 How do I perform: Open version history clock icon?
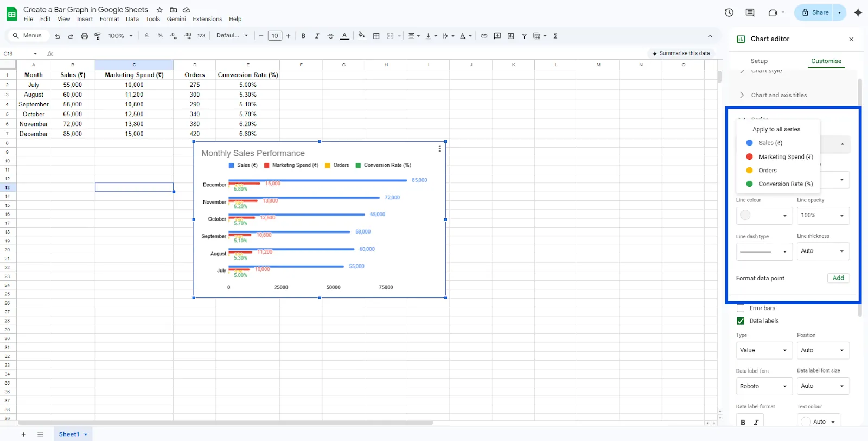coord(729,12)
